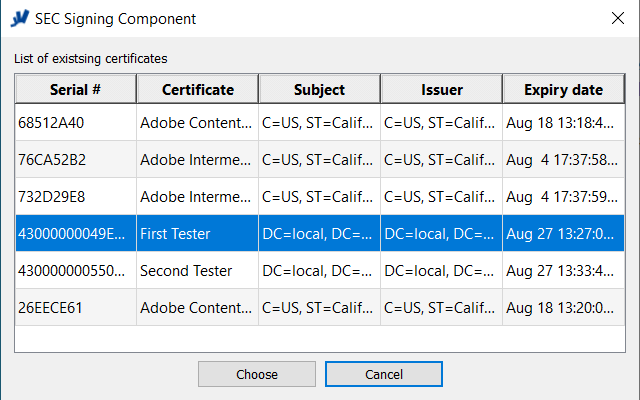640x400 pixels.
Task: Sort by the Serial # column header
Action: (x=75, y=90)
